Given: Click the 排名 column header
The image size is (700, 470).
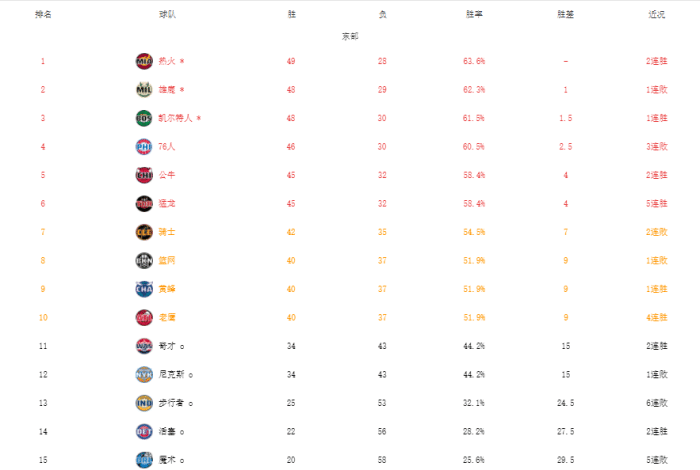Looking at the screenshot, I should click(43, 15).
